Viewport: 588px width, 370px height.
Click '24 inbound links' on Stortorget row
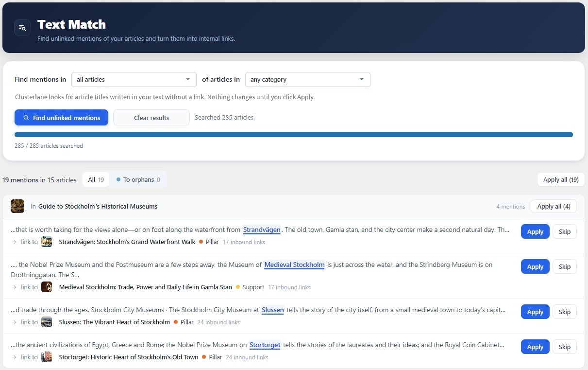point(247,357)
